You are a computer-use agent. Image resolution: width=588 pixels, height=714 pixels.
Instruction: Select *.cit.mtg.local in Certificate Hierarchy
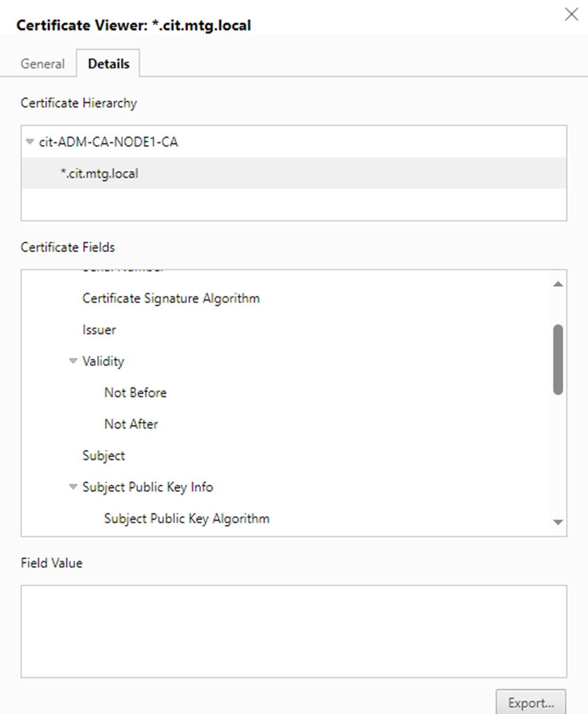99,173
